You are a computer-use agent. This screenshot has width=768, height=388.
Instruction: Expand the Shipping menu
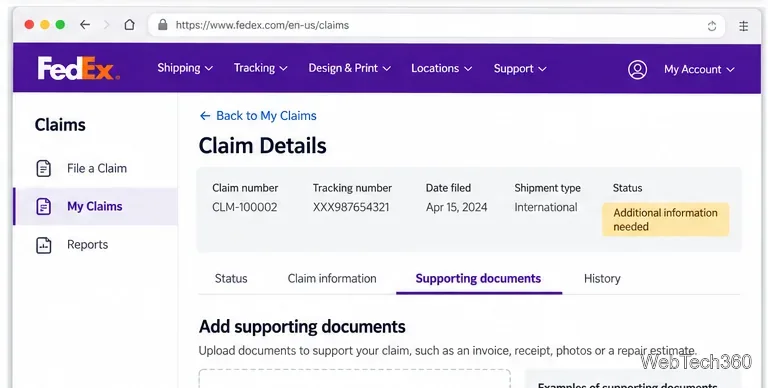click(185, 68)
